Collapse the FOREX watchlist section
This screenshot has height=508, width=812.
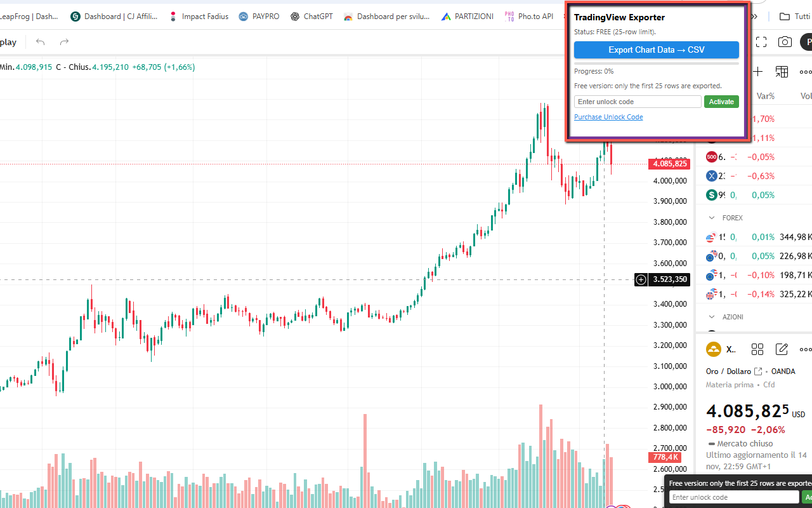point(713,217)
